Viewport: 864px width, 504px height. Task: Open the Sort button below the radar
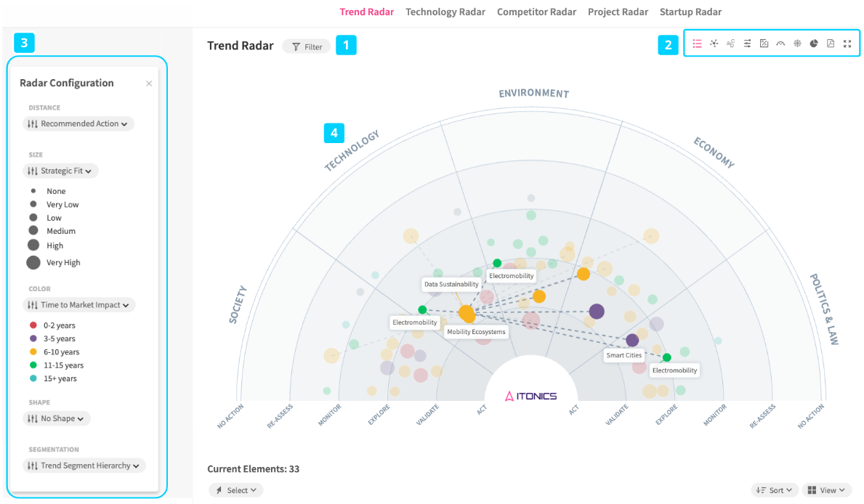coord(775,490)
